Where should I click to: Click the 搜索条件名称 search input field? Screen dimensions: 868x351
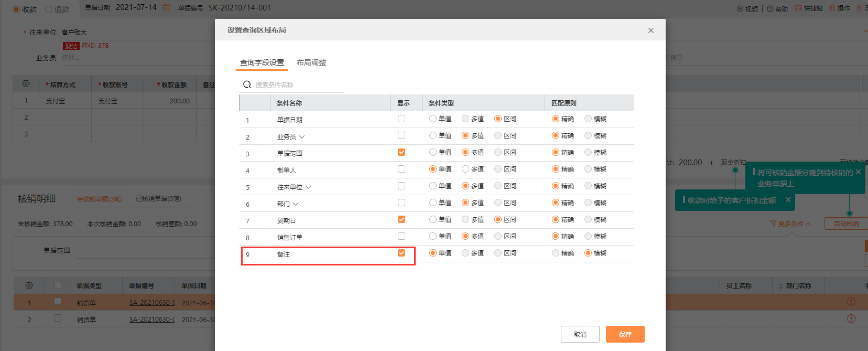coord(296,84)
